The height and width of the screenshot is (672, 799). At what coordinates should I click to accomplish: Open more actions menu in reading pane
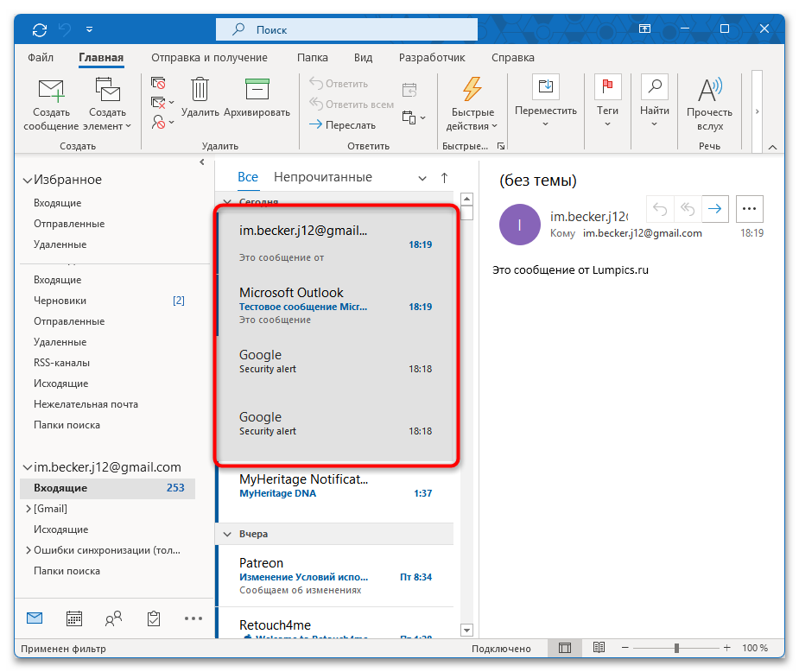(749, 209)
